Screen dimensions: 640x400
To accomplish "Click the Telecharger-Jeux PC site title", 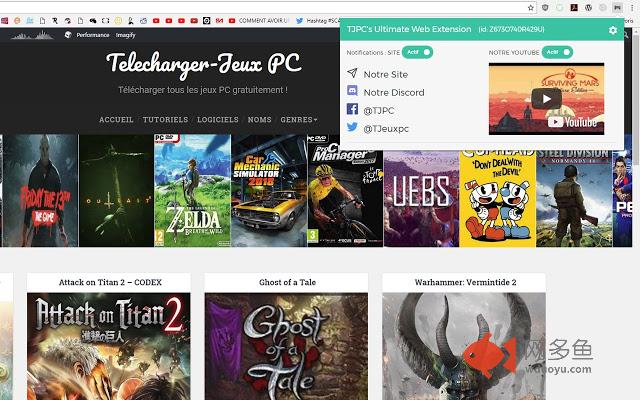I will [x=203, y=64].
